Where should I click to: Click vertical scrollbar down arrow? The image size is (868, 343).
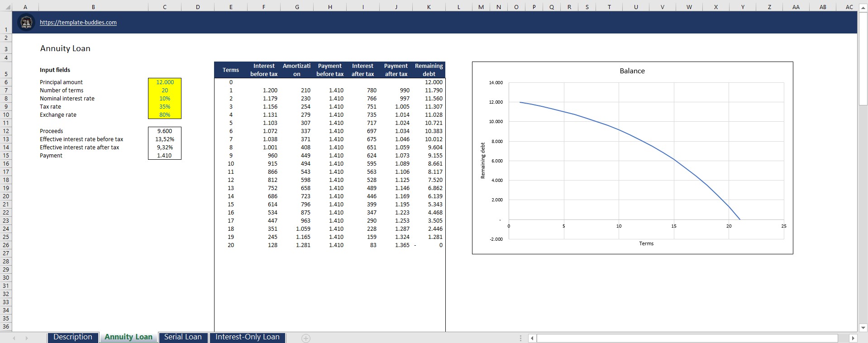tap(863, 328)
